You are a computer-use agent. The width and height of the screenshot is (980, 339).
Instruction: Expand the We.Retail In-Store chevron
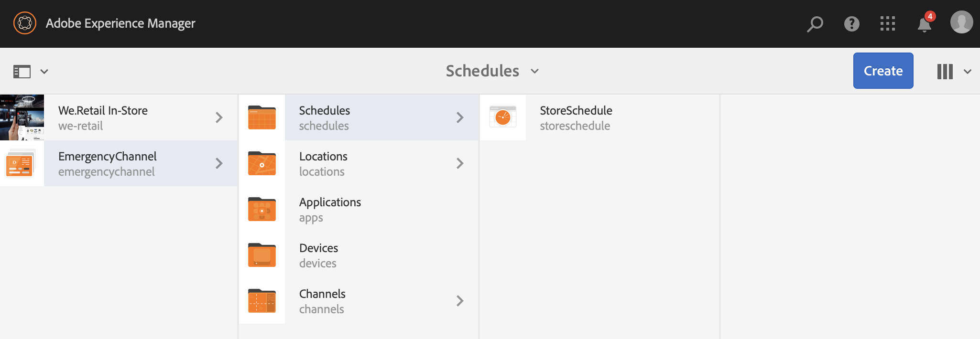pyautogui.click(x=219, y=117)
